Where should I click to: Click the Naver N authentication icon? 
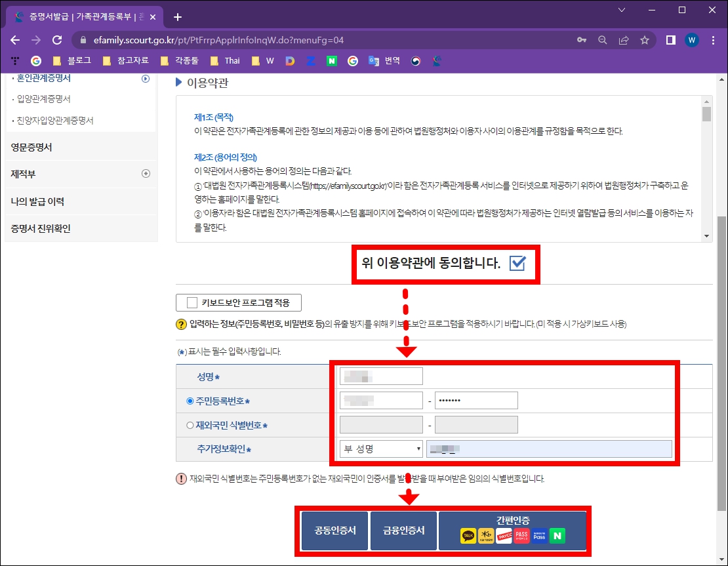(557, 535)
